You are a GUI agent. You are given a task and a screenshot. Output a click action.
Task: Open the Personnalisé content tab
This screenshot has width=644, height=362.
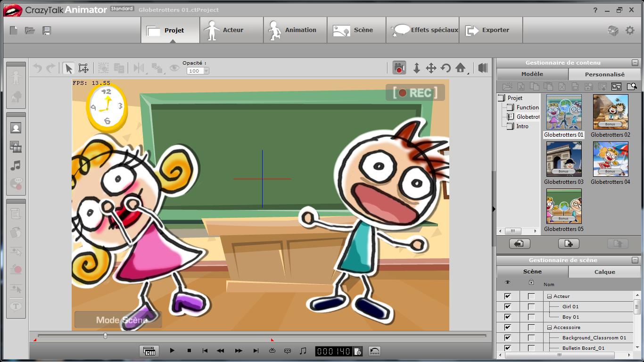click(x=604, y=74)
